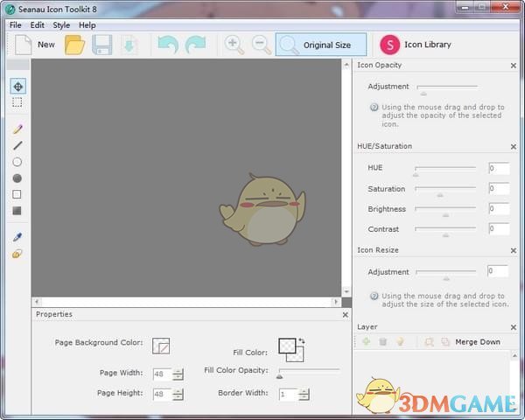
Task: Click the Page Height input field
Action: point(162,395)
